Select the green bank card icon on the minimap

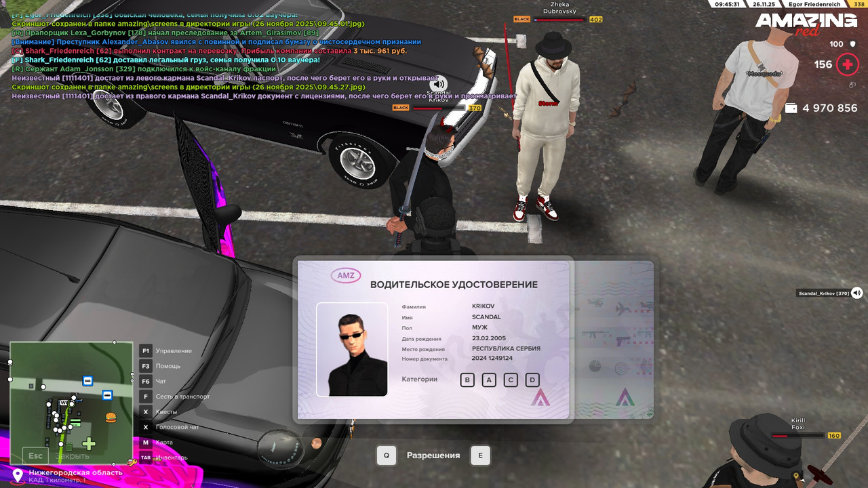[x=75, y=424]
